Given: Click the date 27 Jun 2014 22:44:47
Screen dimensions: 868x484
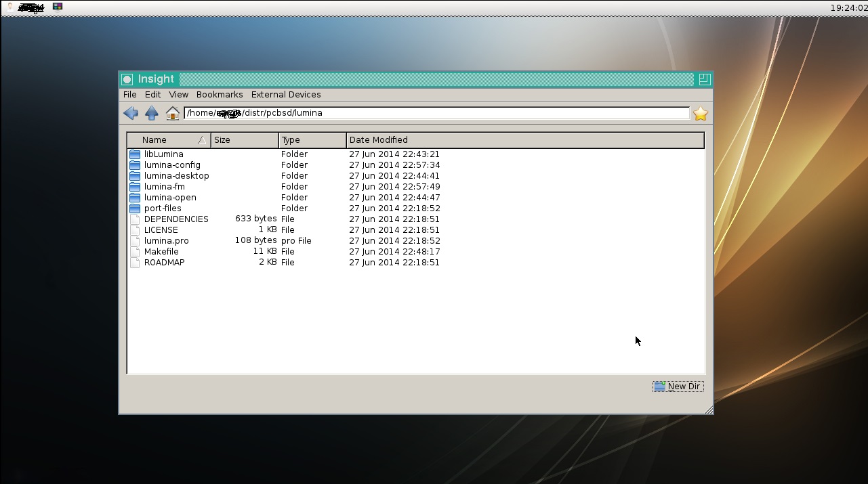Looking at the screenshot, I should pos(394,198).
